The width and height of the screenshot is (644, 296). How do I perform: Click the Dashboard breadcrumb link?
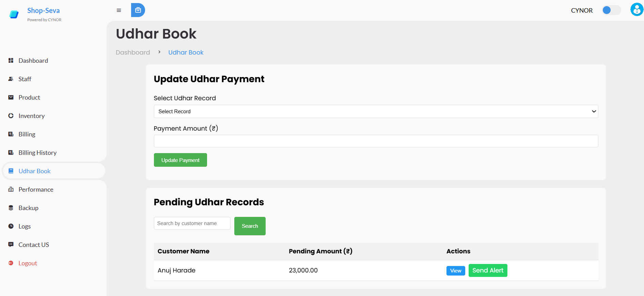tap(133, 53)
